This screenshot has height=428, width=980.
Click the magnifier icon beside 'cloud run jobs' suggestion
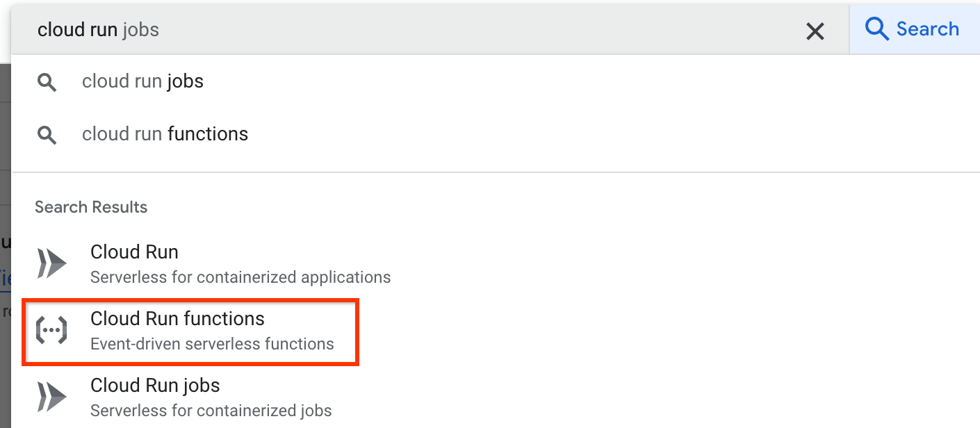47,82
